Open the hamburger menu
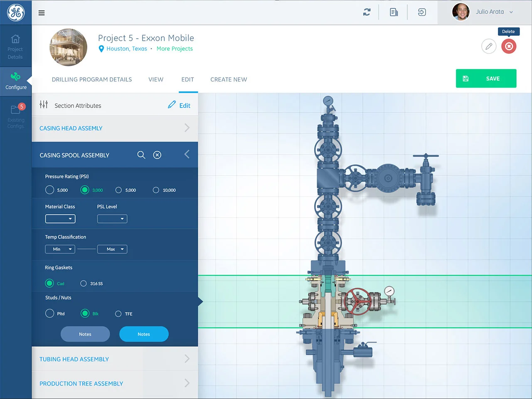 [x=42, y=13]
